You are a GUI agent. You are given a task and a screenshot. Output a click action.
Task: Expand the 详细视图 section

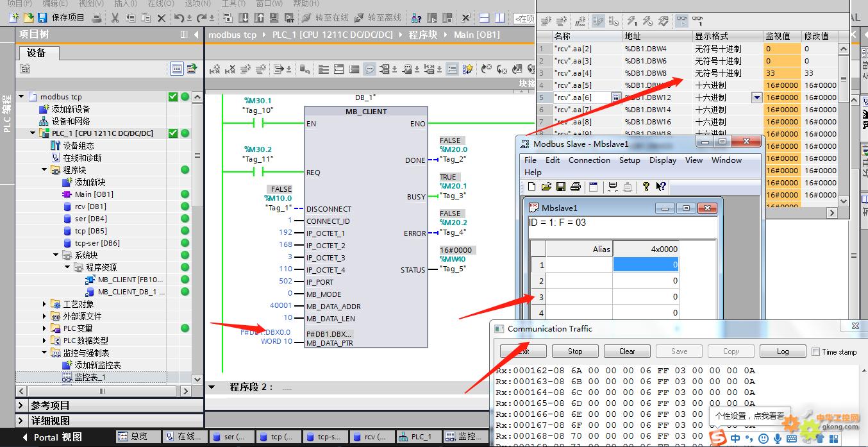(x=22, y=421)
